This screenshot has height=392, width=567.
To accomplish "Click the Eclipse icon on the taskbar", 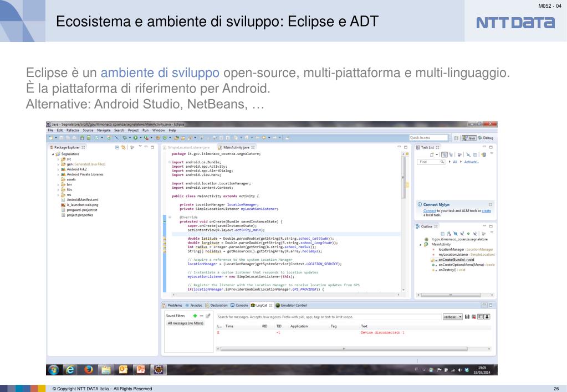I will click(x=159, y=369).
